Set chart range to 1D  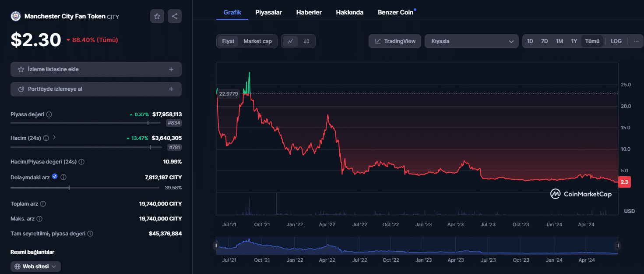[x=530, y=41]
